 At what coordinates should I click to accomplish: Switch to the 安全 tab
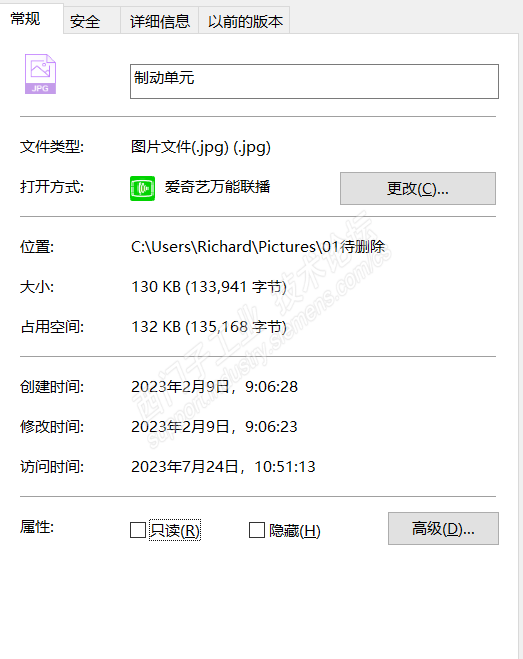click(85, 21)
